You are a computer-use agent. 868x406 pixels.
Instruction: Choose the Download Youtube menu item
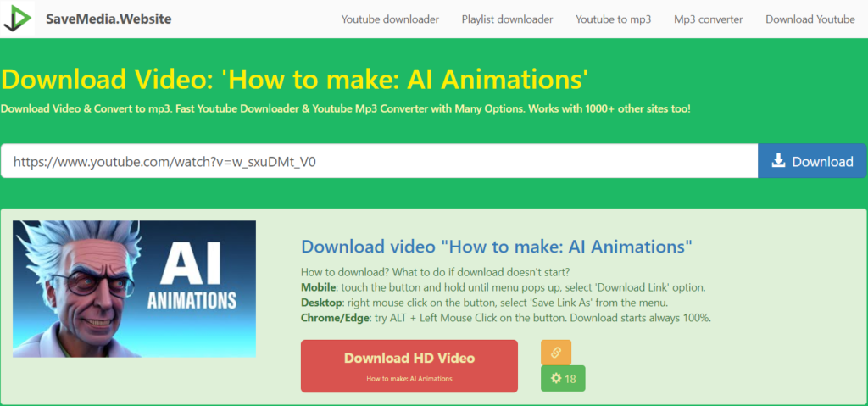810,19
